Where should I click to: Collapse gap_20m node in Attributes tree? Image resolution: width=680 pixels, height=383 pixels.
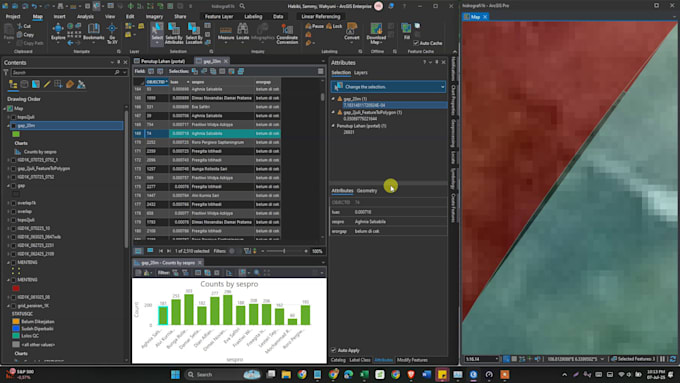(x=333, y=99)
